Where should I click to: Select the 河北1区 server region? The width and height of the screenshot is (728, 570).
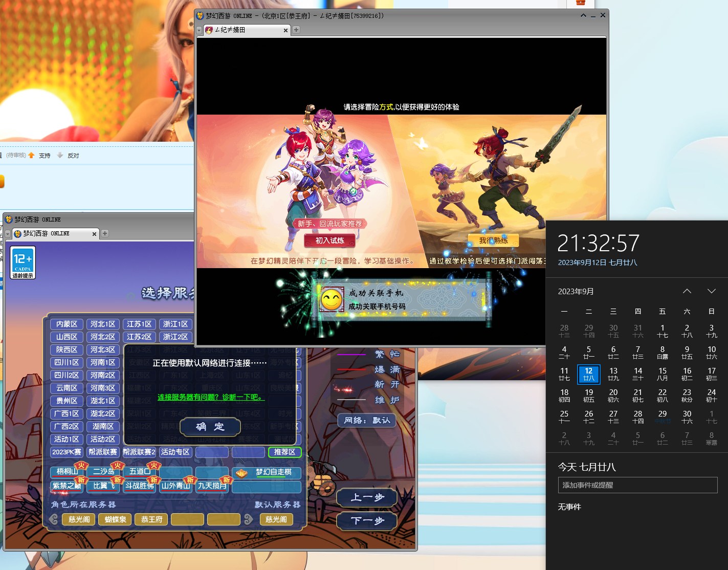[103, 324]
